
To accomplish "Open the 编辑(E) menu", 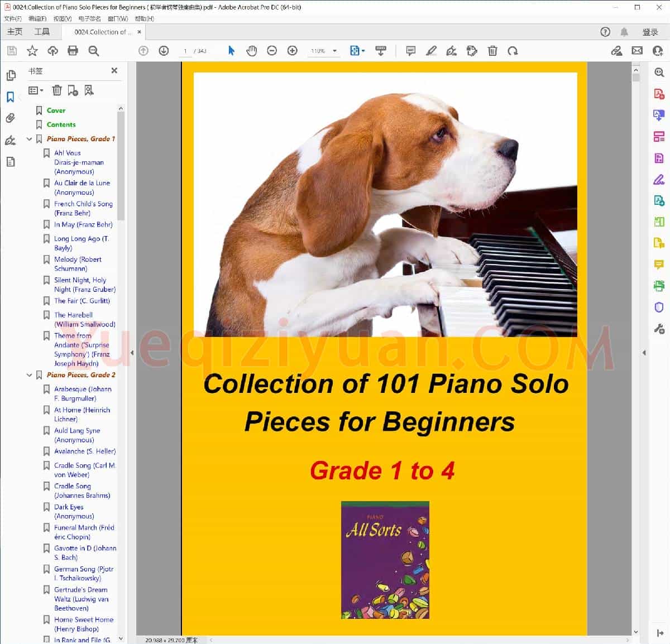I will point(37,18).
